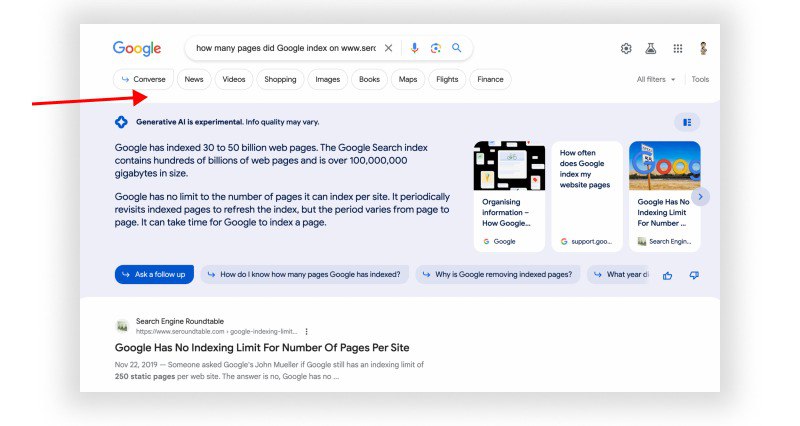Click the Google logo
This screenshot has height=426, width=800.
point(137,48)
